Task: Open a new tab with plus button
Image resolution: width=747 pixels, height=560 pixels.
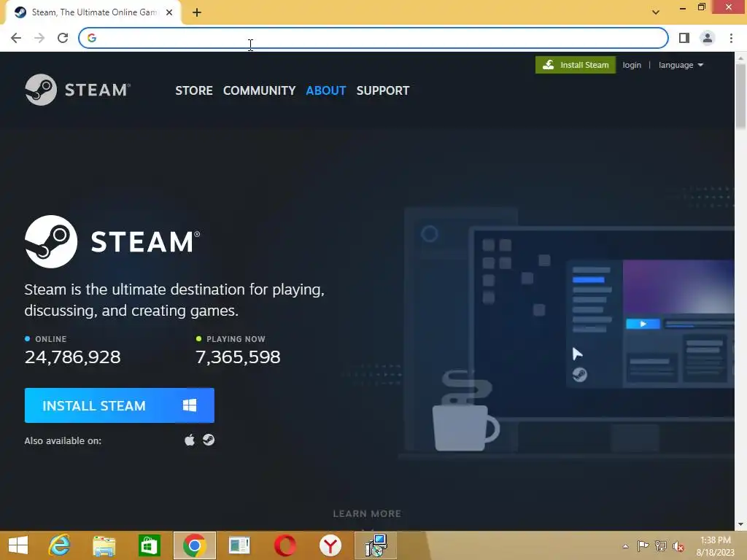Action: click(x=197, y=13)
